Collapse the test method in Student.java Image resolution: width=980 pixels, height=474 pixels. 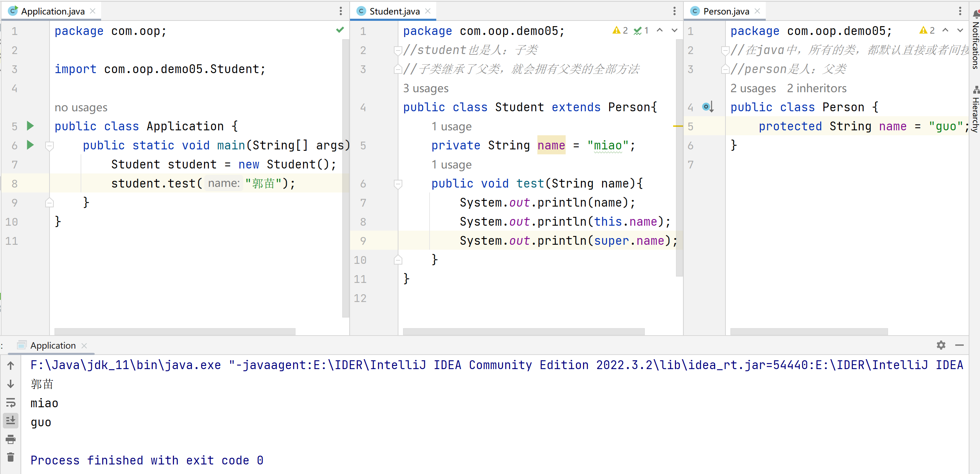[x=398, y=184]
